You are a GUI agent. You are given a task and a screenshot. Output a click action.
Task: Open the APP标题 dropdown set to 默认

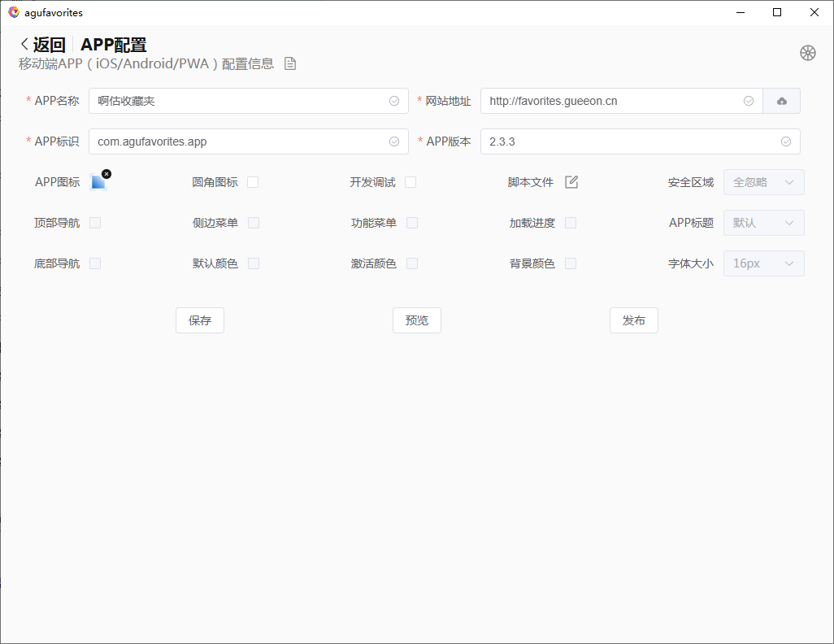[x=763, y=223]
